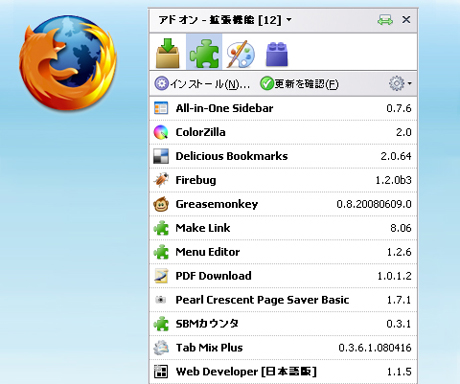This screenshot has height=384, width=460.
Task: Click Firebug version 1.2.0b3
Action: pyautogui.click(x=393, y=180)
